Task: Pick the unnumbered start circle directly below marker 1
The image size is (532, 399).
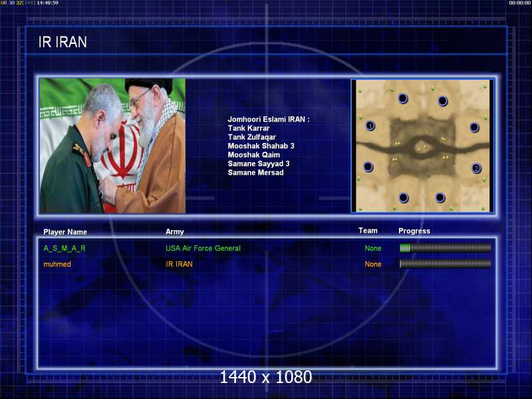Action: [x=368, y=167]
